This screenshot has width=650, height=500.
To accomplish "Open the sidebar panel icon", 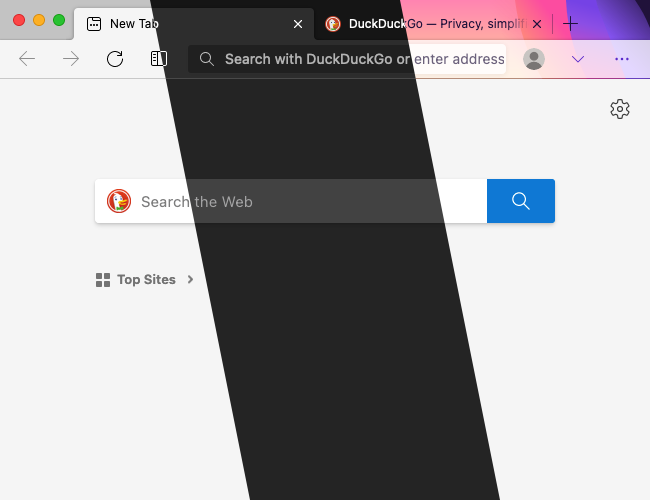I will [159, 59].
